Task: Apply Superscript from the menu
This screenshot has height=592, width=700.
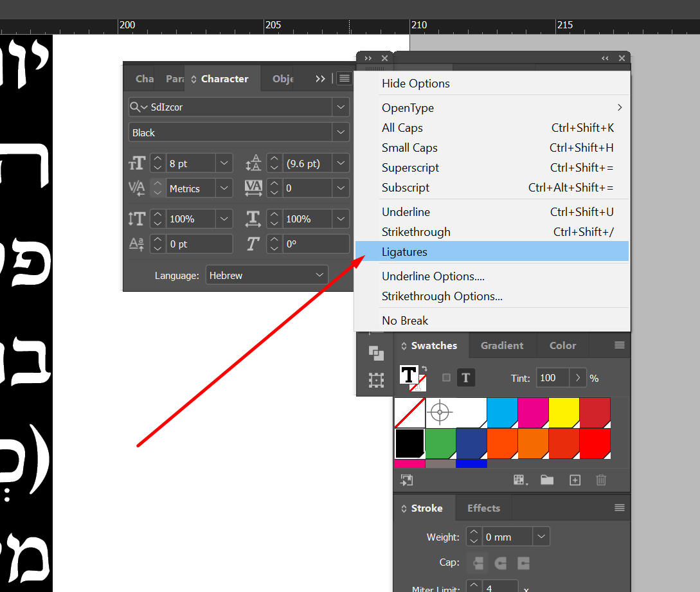Action: tap(492, 167)
